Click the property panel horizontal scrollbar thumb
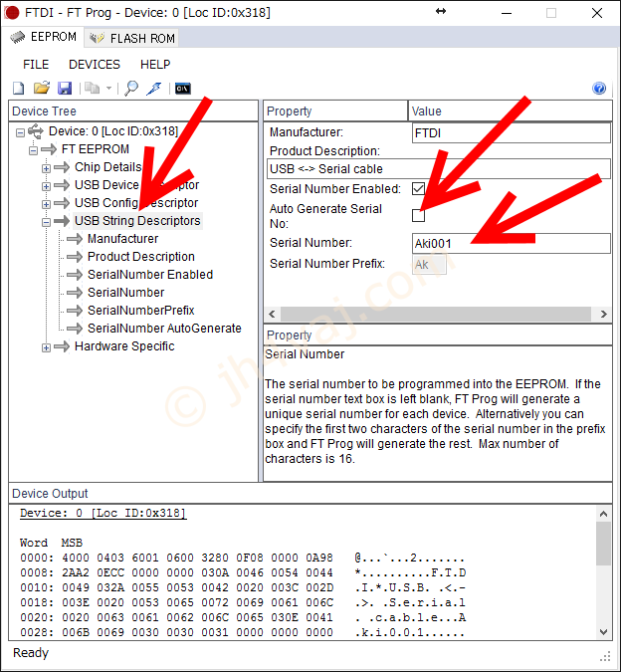The image size is (621, 672). click(436, 314)
